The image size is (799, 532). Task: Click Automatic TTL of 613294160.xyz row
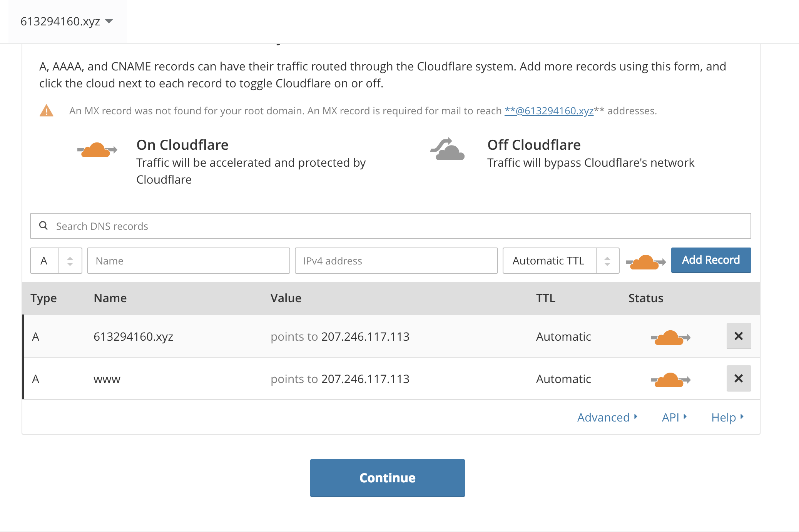pos(563,337)
